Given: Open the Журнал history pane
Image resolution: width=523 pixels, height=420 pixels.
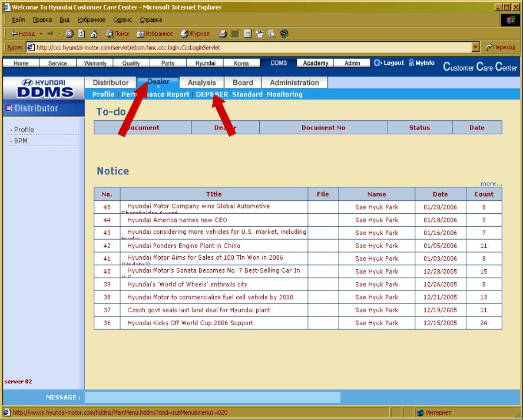Looking at the screenshot, I should click(195, 34).
